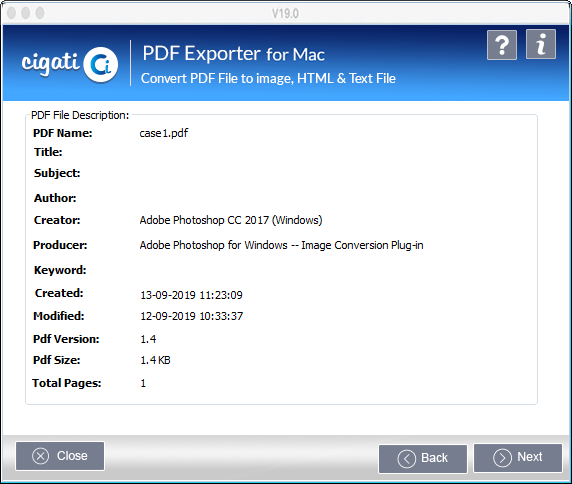572x484 pixels.
Task: Click the V19.0 title bar text
Action: point(285,13)
